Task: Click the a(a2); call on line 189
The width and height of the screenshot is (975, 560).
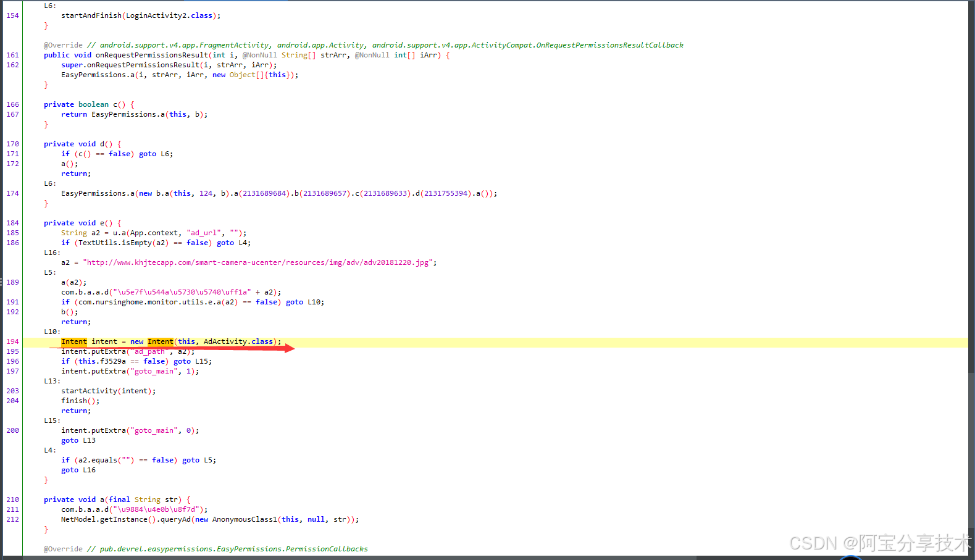Action: click(x=74, y=282)
